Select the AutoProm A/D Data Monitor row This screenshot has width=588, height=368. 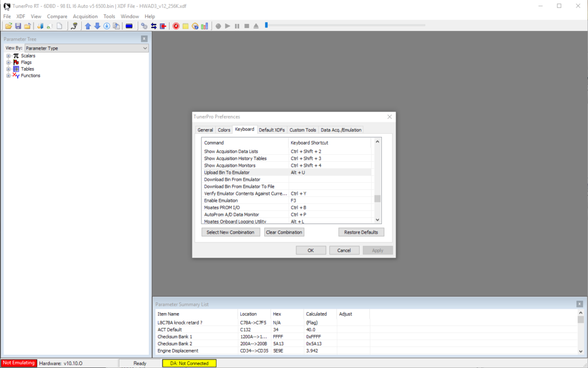point(287,214)
